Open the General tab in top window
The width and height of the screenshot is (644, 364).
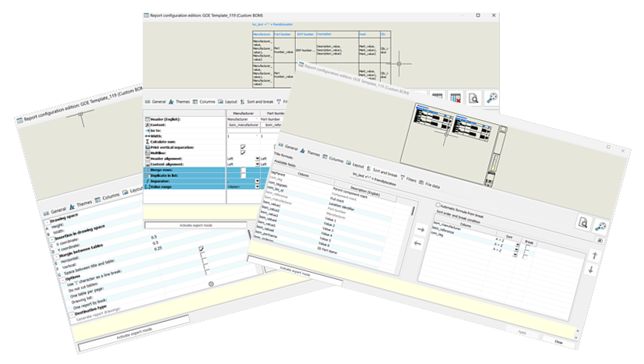coord(155,101)
